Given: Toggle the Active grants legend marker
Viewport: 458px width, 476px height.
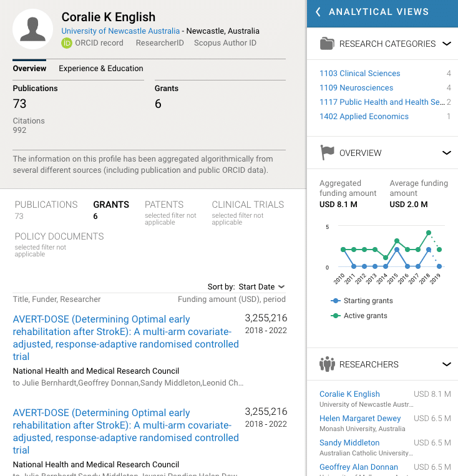Looking at the screenshot, I should click(335, 316).
